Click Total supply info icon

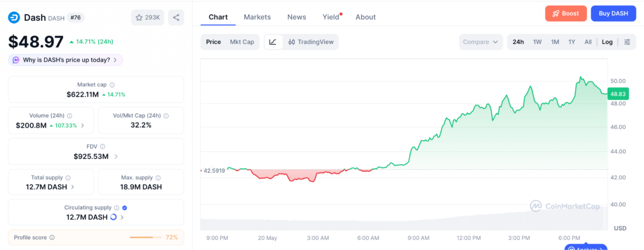(x=68, y=178)
